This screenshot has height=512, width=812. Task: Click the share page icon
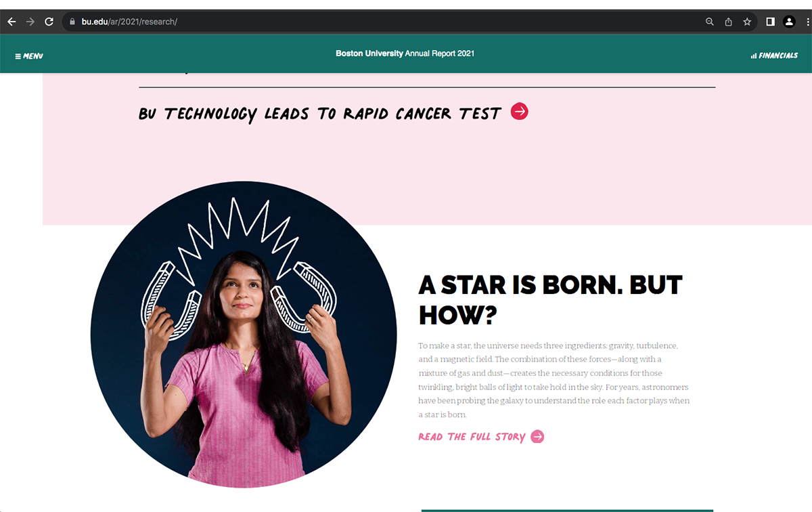point(728,22)
